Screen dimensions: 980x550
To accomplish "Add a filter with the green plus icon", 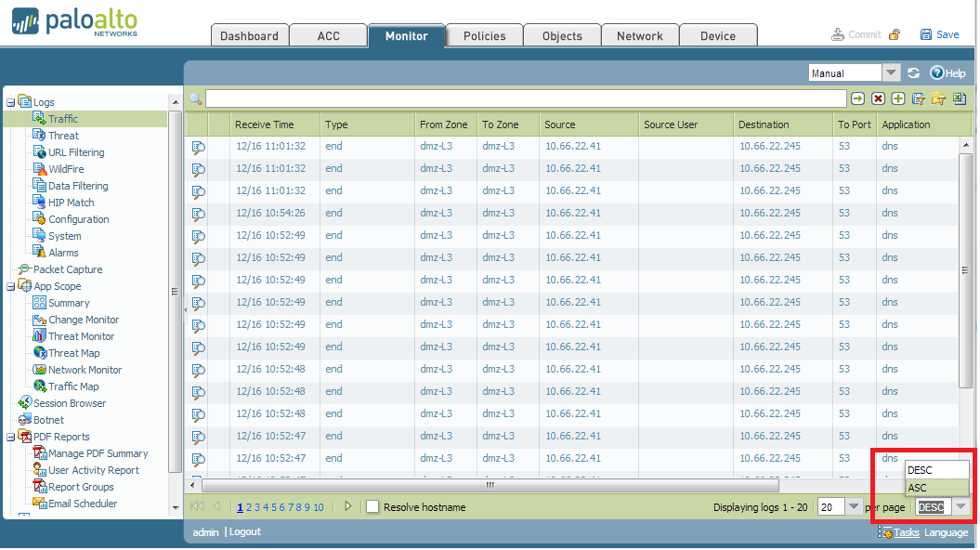I will pyautogui.click(x=898, y=98).
